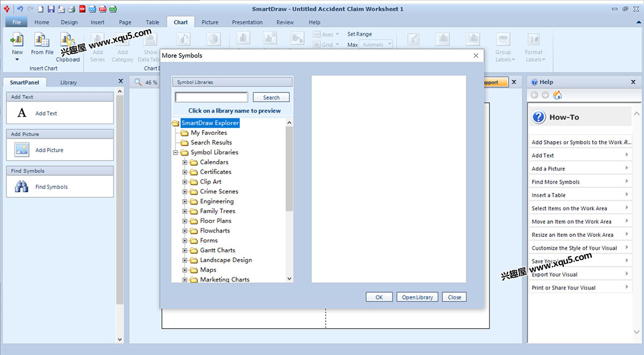Click the Add Picture icon in SmartPanel
This screenshot has height=355, width=644.
coord(22,150)
